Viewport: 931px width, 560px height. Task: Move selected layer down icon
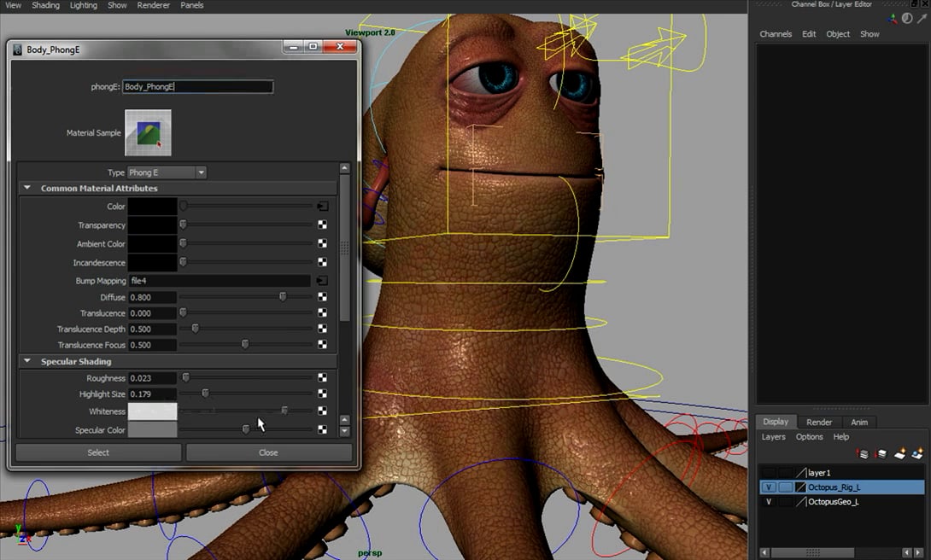click(x=881, y=454)
